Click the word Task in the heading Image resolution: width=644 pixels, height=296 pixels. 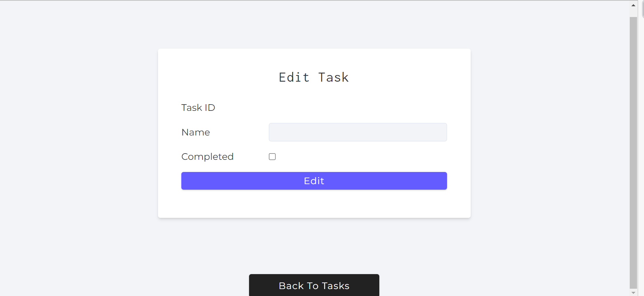coord(333,77)
